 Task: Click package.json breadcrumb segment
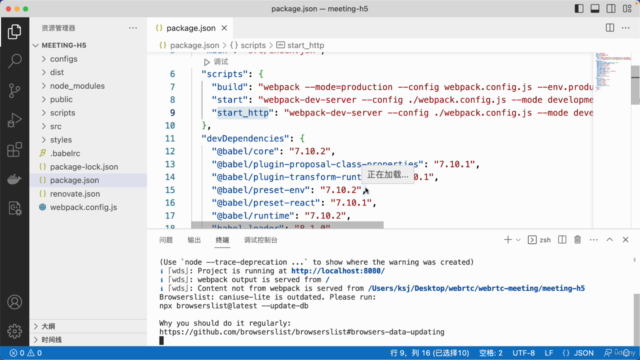pyautogui.click(x=189, y=45)
